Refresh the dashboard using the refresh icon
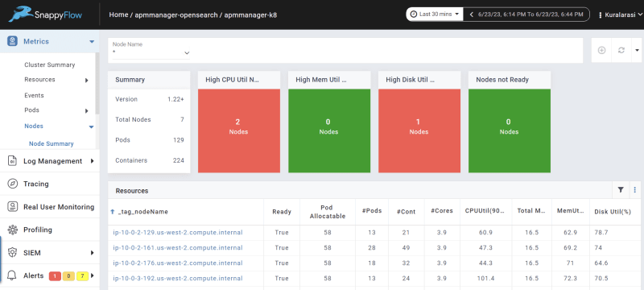The image size is (644, 290). (621, 50)
